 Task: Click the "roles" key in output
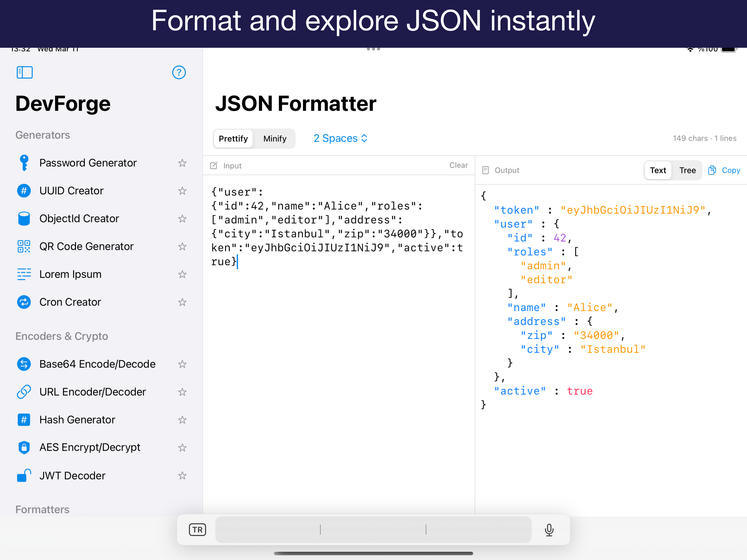click(530, 252)
